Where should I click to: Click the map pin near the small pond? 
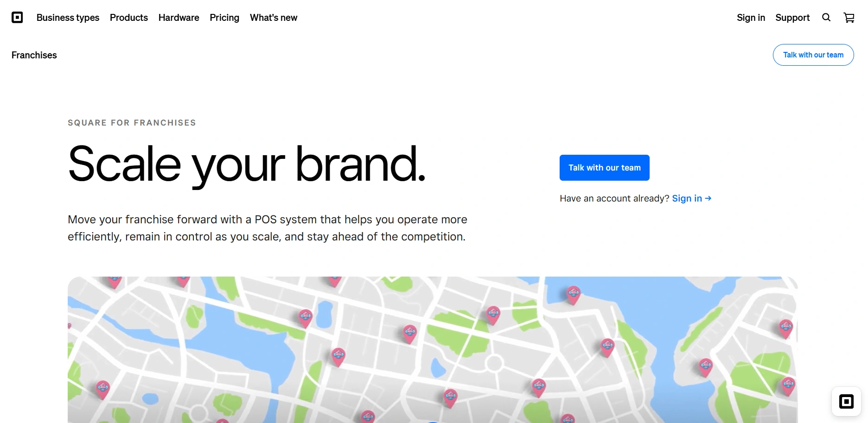305,318
